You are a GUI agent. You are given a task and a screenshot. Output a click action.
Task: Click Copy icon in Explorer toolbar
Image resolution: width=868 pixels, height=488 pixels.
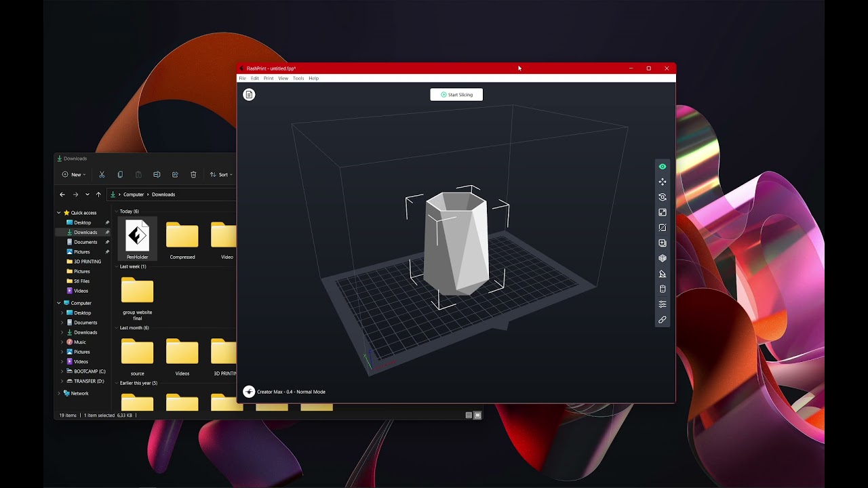coord(120,175)
